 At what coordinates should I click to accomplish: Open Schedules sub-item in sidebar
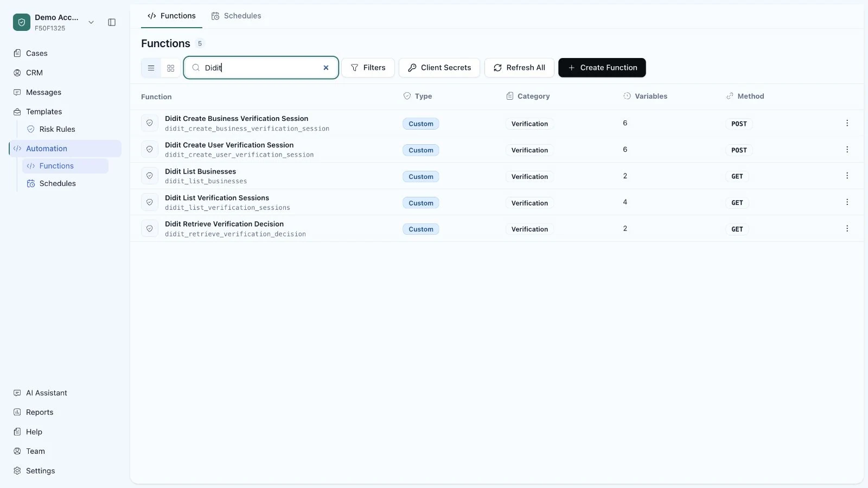coord(58,183)
